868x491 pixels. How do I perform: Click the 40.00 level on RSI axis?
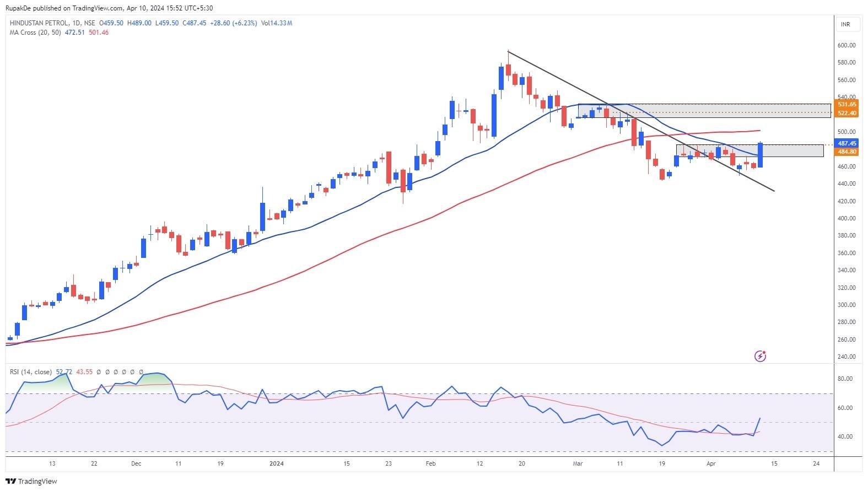pos(845,436)
